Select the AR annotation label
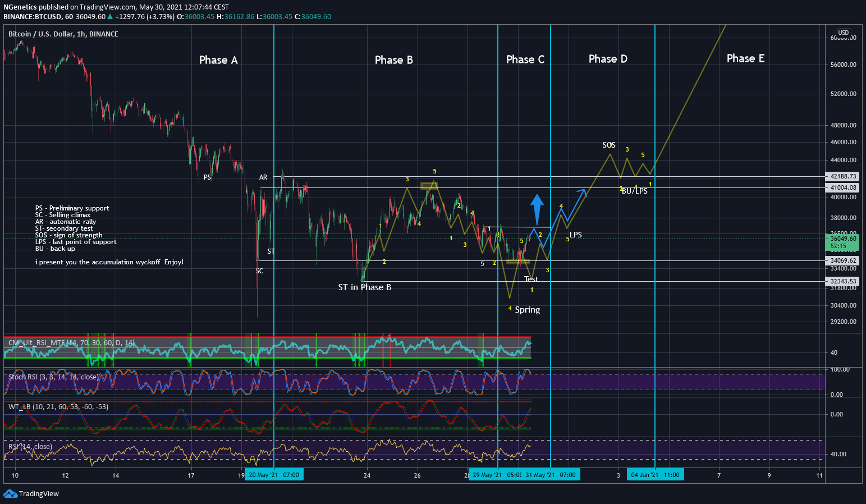 coord(263,177)
